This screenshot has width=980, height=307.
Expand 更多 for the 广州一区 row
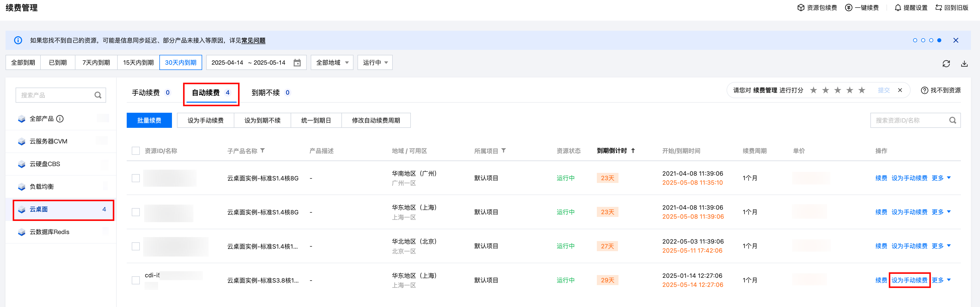pyautogui.click(x=941, y=178)
